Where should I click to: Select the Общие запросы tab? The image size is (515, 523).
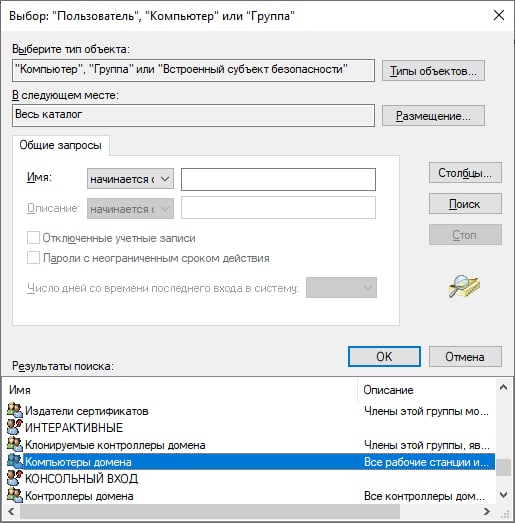point(60,145)
